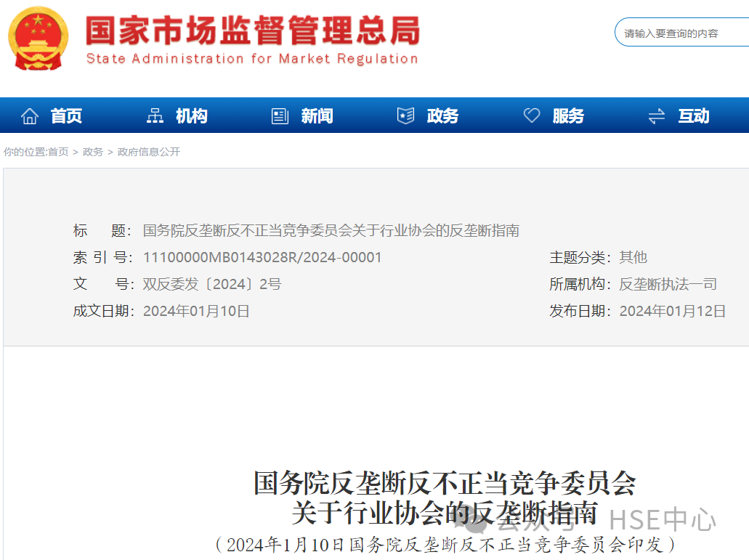The height and width of the screenshot is (560, 749).
Task: Click the 首页 breadcrumb link
Action: pyautogui.click(x=58, y=152)
